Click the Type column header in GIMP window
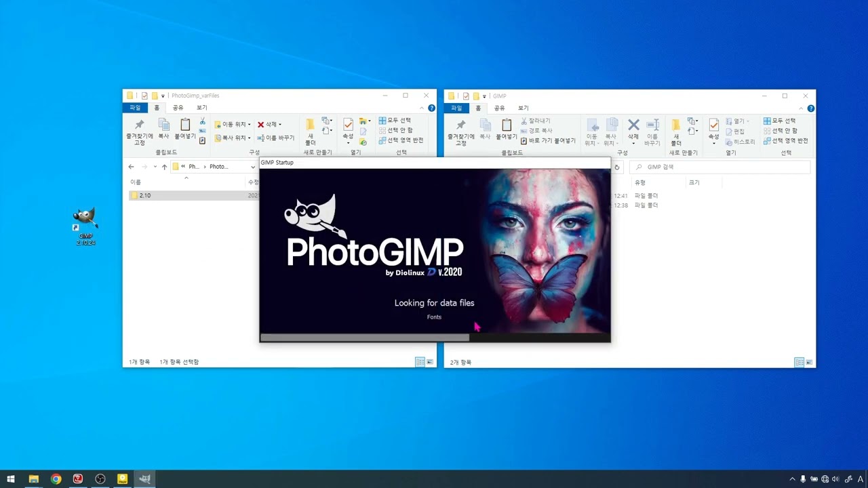This screenshot has height=488, width=868. 658,182
